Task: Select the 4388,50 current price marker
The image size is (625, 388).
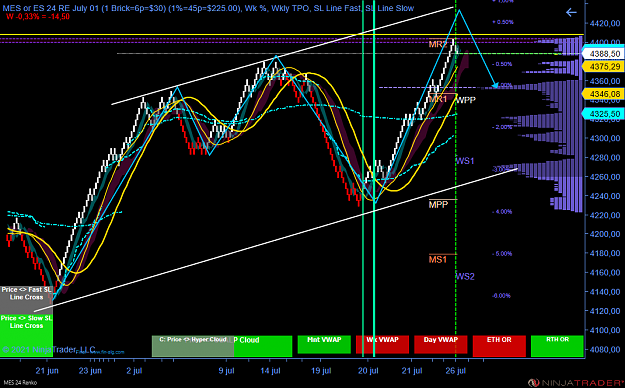Action: tap(603, 54)
